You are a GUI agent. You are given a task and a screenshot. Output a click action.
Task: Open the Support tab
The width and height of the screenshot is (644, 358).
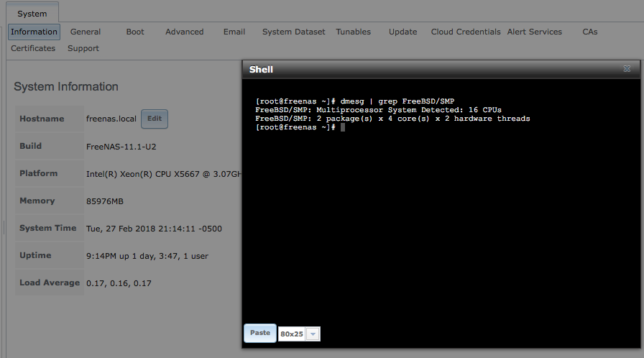tap(83, 48)
